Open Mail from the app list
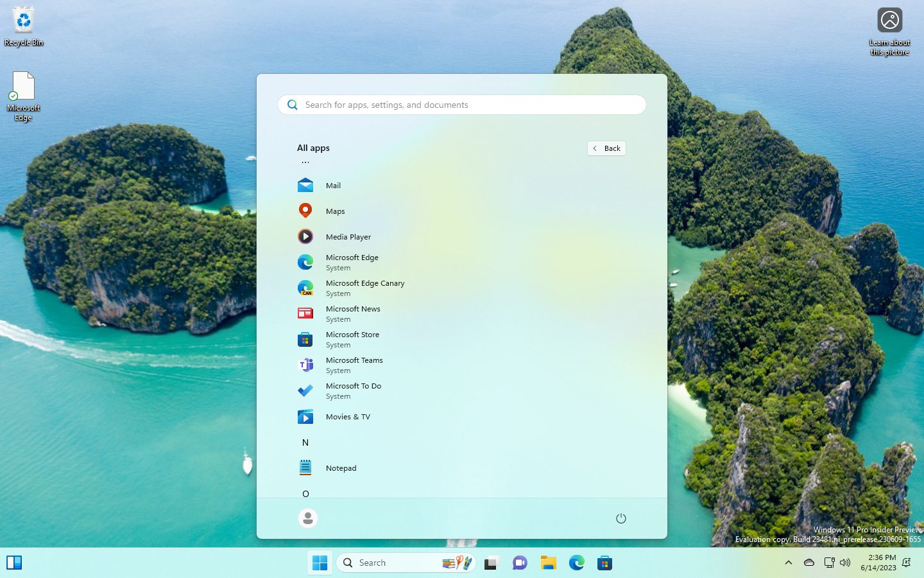The height and width of the screenshot is (578, 924). 334,185
